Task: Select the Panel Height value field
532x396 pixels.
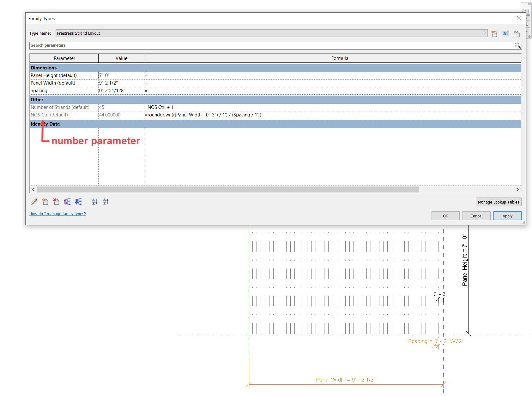Action: [121, 75]
